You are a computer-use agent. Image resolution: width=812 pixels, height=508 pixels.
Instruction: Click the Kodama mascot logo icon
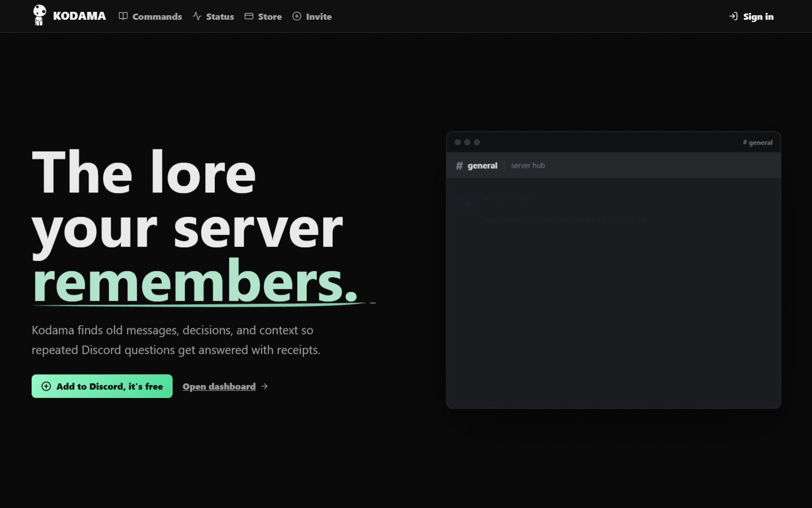39,15
